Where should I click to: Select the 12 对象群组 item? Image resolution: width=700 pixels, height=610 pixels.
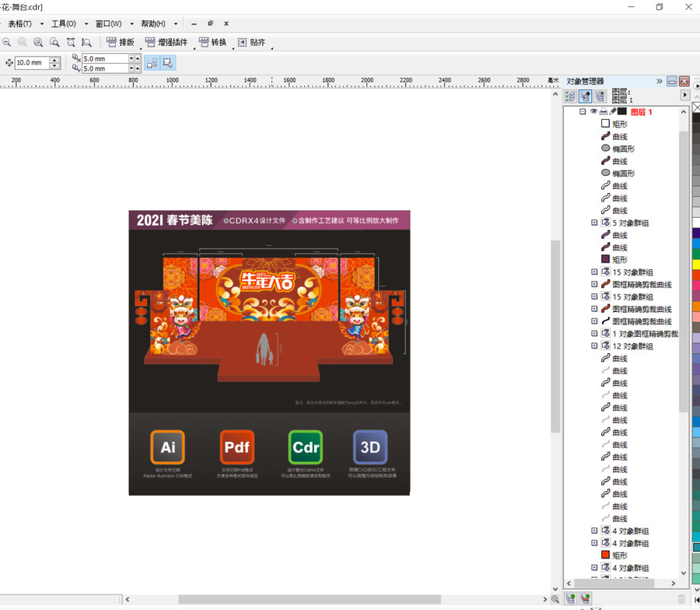point(632,346)
